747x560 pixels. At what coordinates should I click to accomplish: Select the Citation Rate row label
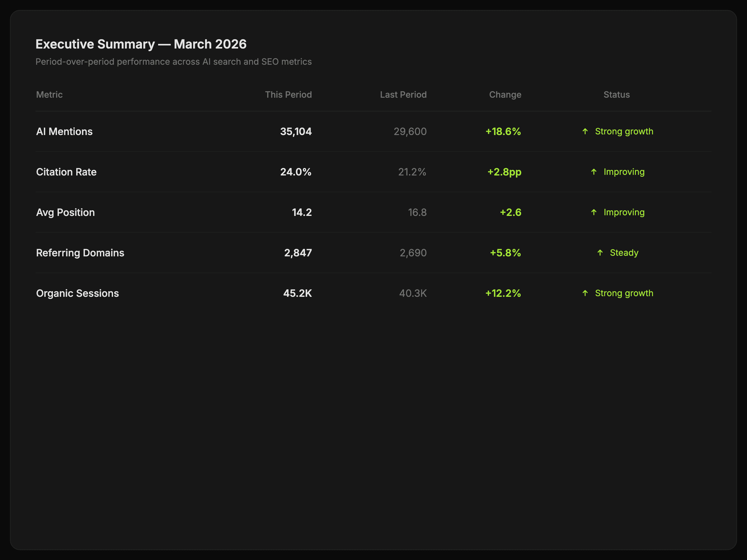[x=66, y=172]
